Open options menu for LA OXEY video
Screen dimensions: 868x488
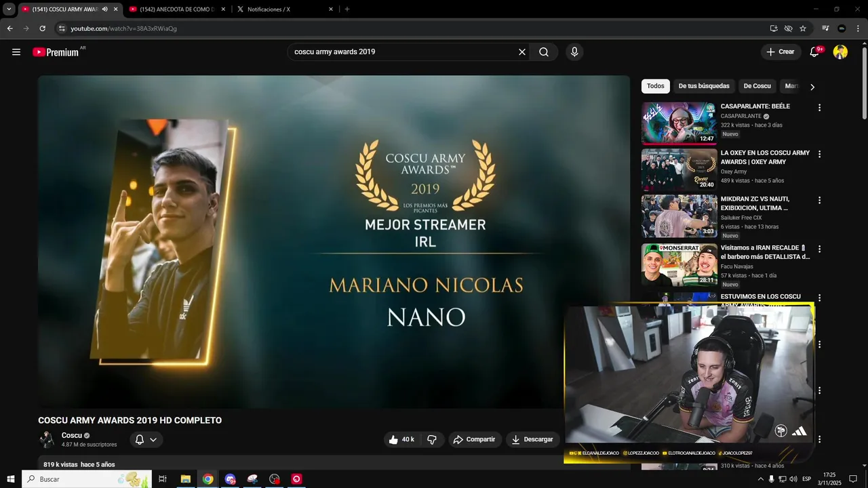pyautogui.click(x=819, y=155)
